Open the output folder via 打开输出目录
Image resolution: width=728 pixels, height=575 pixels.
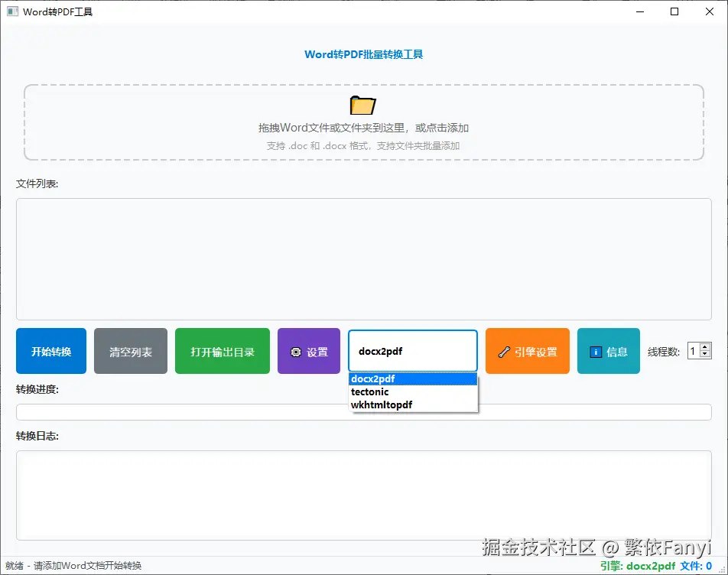click(222, 351)
